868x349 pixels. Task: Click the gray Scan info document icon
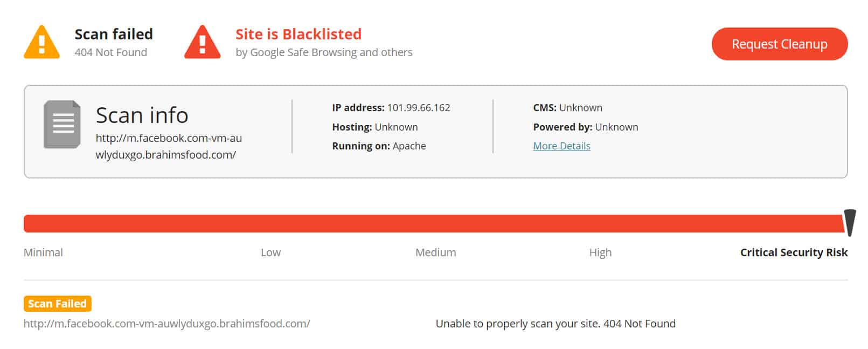click(x=62, y=124)
